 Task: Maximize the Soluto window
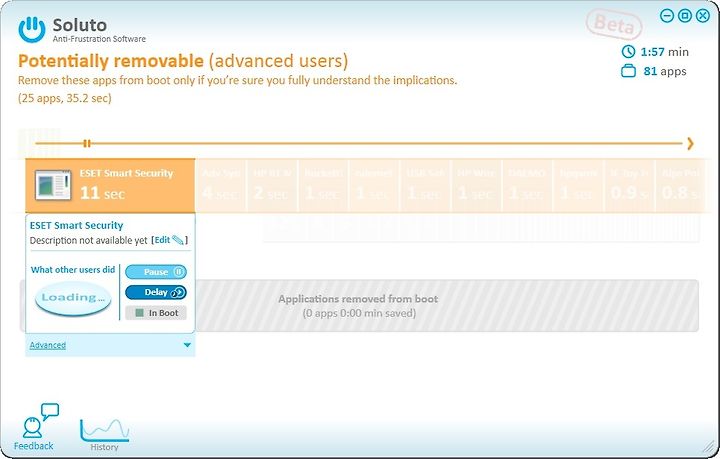[x=685, y=16]
